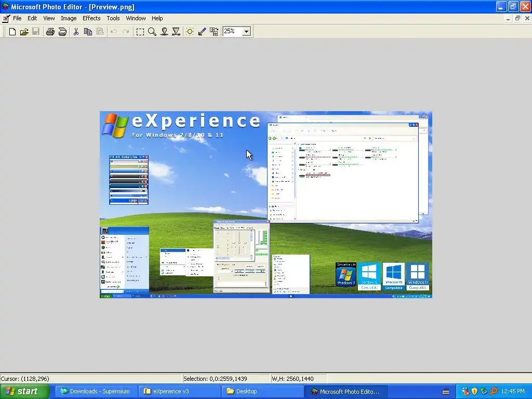Click the Scan toolbar icon
The image size is (532, 399).
[x=62, y=32]
